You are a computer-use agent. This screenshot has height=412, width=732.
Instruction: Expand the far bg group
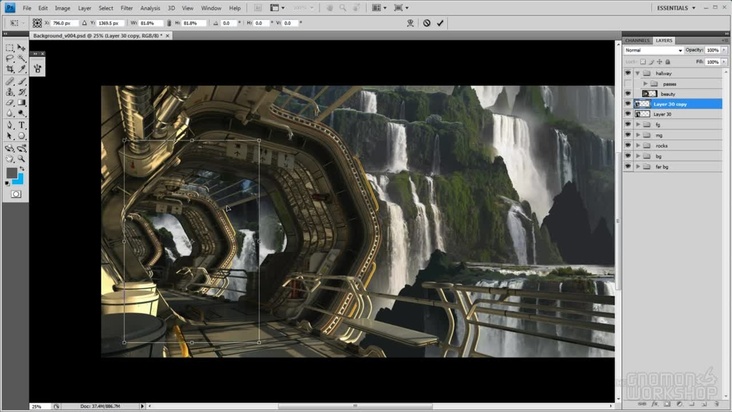pos(638,167)
